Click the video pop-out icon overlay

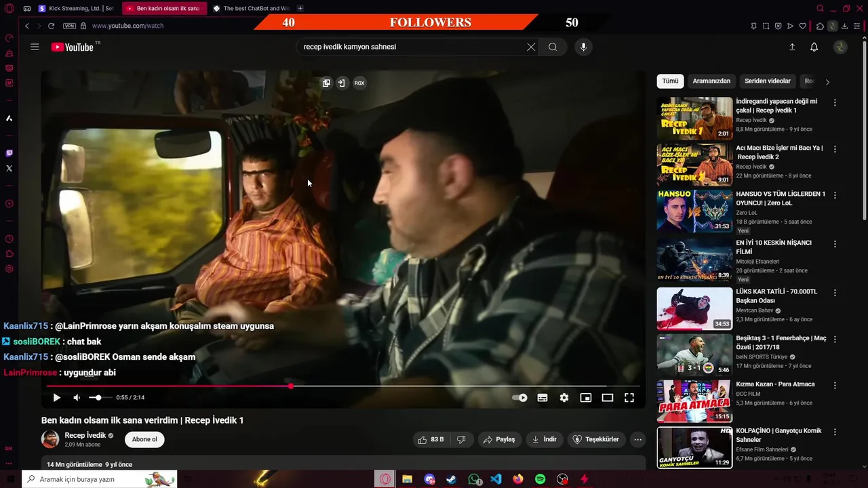[x=326, y=83]
